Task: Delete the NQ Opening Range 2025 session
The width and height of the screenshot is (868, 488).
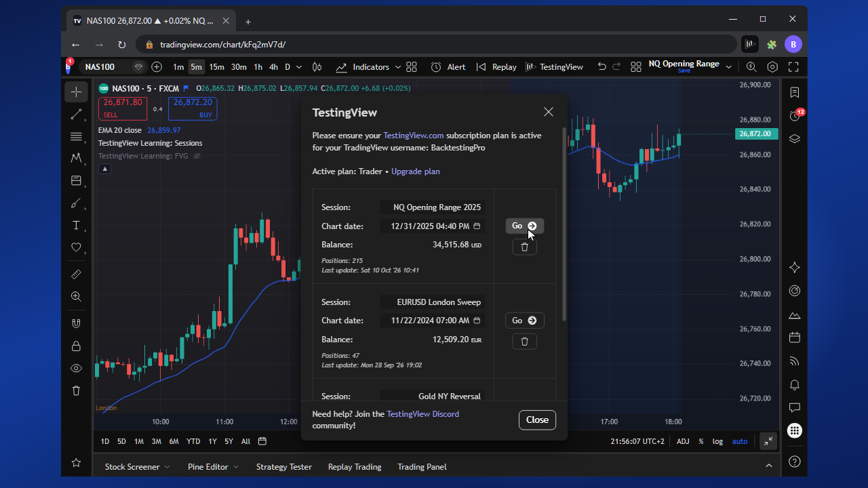Action: point(524,247)
